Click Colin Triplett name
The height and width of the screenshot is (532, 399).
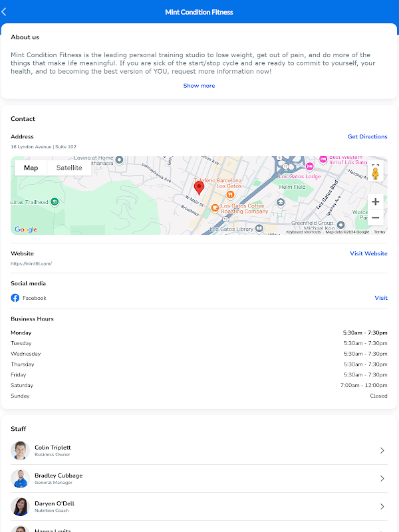[x=53, y=448]
